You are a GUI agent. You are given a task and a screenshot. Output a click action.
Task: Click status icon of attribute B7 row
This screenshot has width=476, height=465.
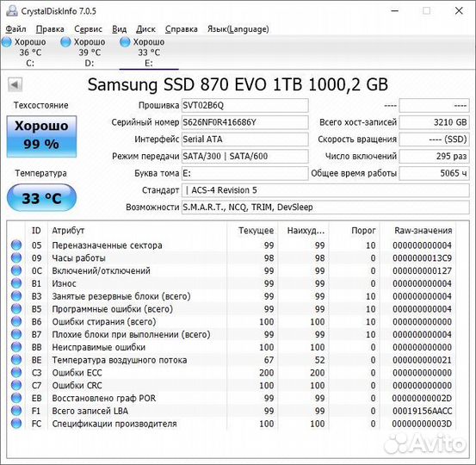pos(16,334)
